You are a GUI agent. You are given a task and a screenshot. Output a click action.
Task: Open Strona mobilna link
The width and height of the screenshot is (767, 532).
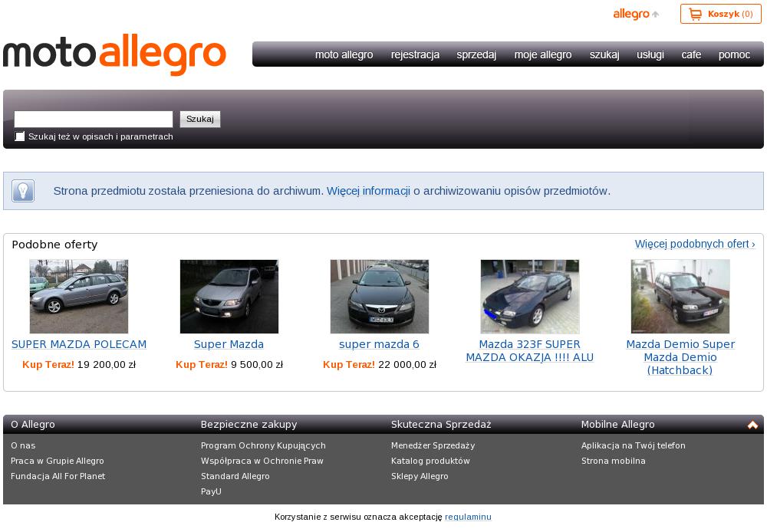click(614, 461)
